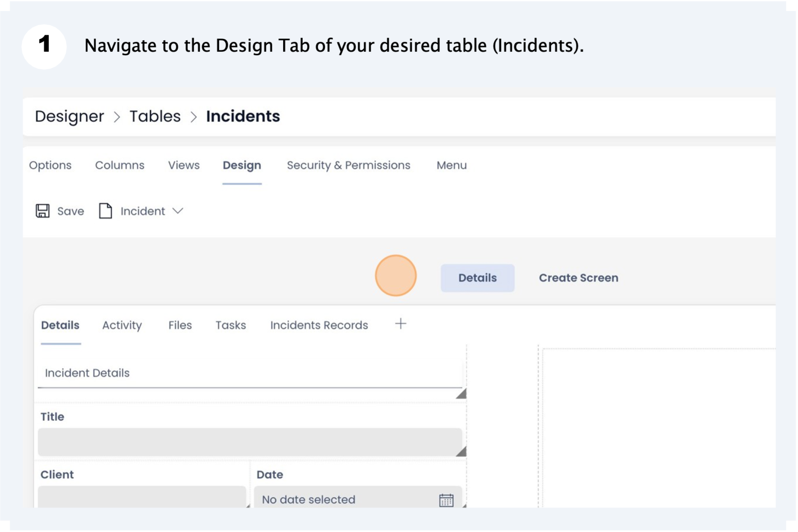Screen dimensions: 798x532
Task: Go to Security & Permissions tab
Action: click(x=349, y=165)
